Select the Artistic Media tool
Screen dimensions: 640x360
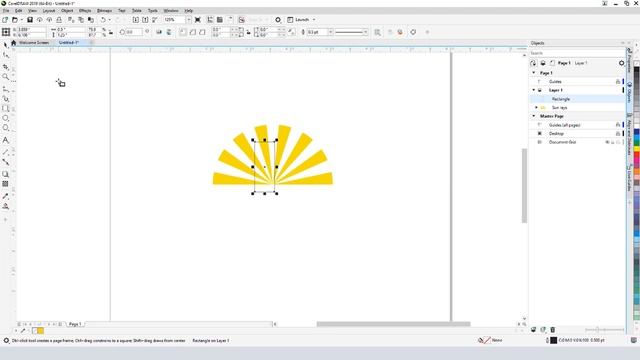coord(6,98)
